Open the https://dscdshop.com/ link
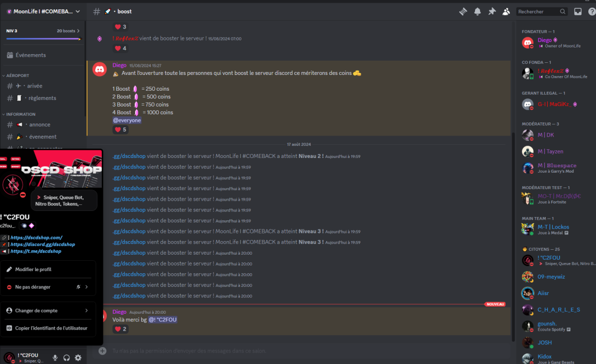Screen dimensions: 596x364 pyautogui.click(x=36, y=238)
